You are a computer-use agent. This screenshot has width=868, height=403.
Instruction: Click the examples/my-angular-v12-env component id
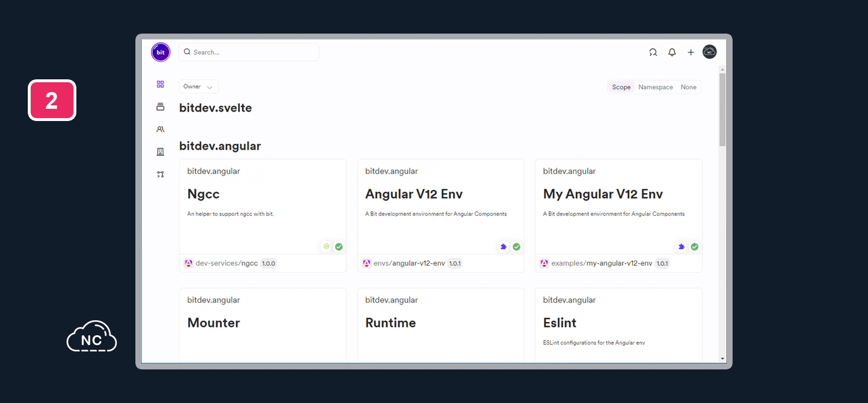tap(602, 263)
